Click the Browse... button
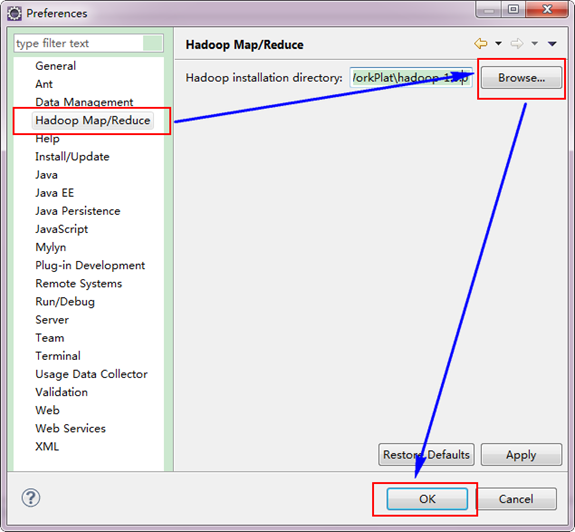Screen dimensions: 575x532 point(521,78)
